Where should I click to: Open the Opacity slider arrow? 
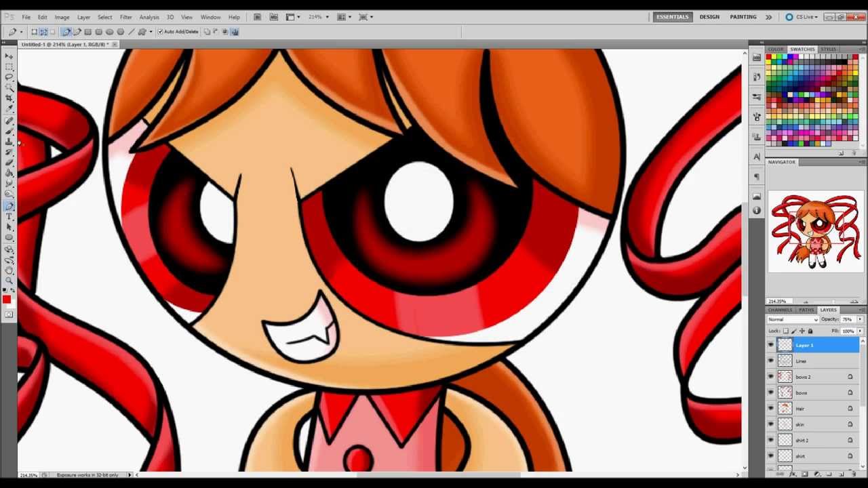860,319
